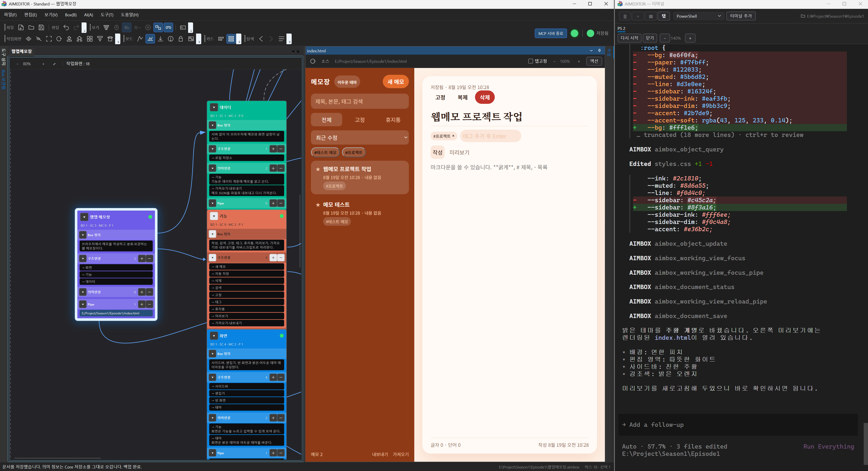This screenshot has height=471, width=868.
Task: Toggle the highlighted chart-line mode button
Action: click(x=150, y=39)
